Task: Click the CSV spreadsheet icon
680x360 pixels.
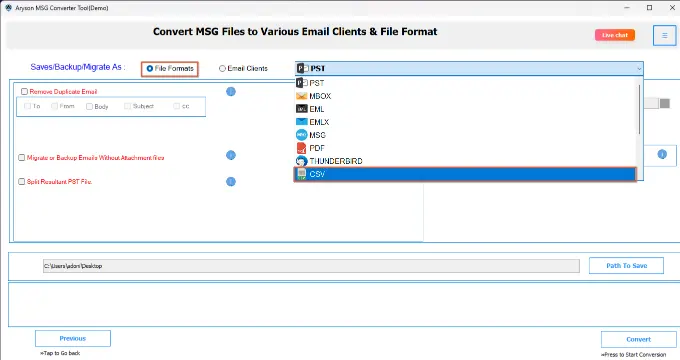Action: (x=301, y=174)
